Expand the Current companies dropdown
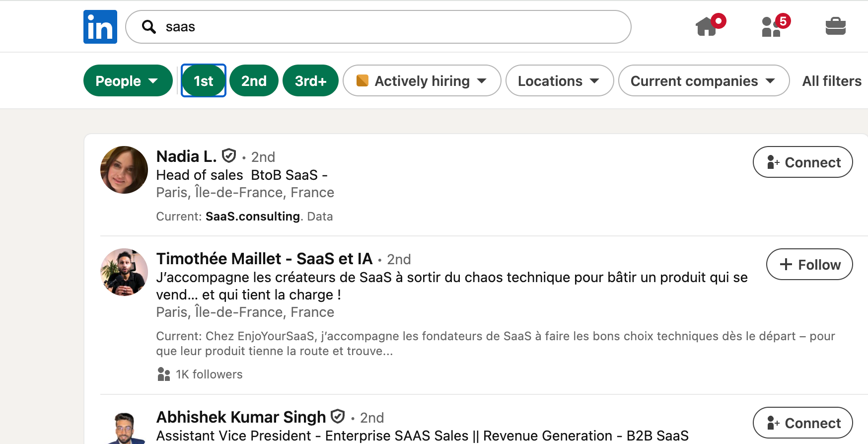 704,80
